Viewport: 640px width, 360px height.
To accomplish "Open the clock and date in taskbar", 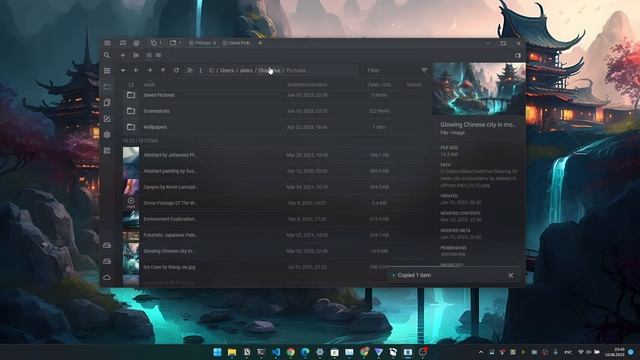I will coord(616,352).
